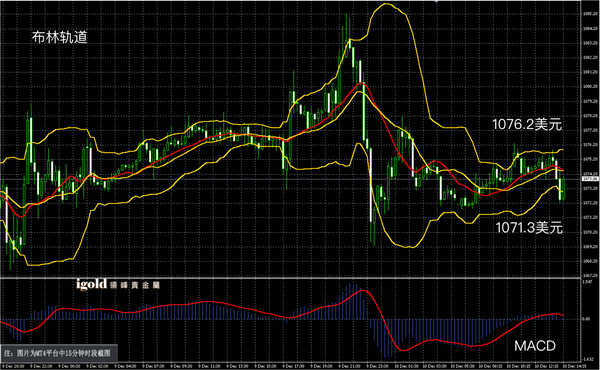Click the 1085.20 top price axis label
This screenshot has width=600, height=370.
click(x=590, y=14)
